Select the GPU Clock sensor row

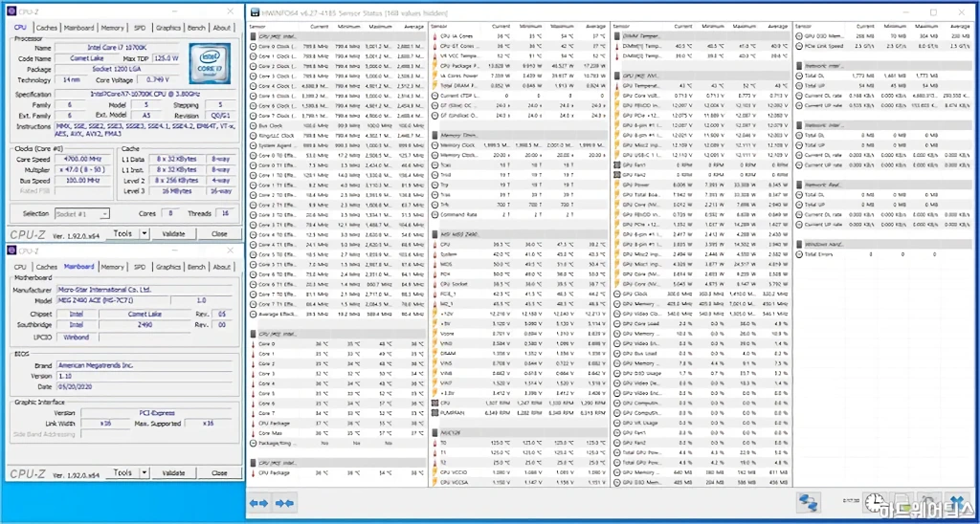(x=702, y=294)
